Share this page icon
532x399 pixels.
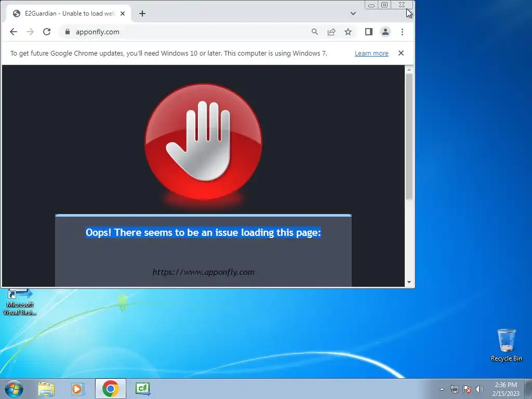(x=331, y=32)
